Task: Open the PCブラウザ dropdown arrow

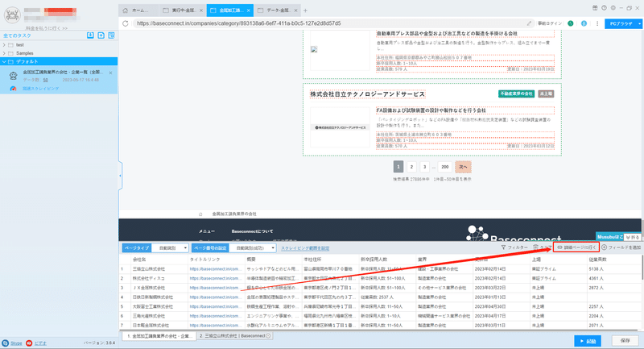Action: pos(639,24)
